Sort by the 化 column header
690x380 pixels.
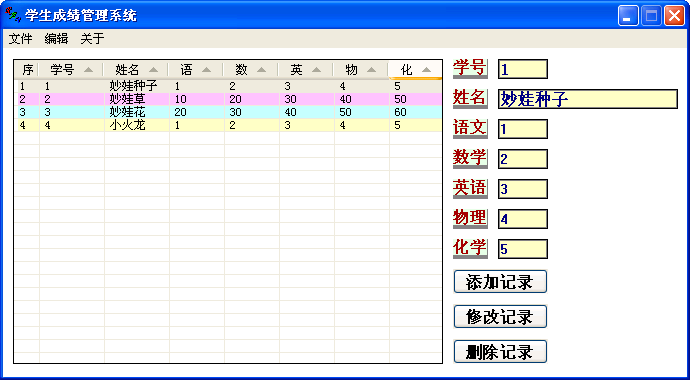click(415, 70)
